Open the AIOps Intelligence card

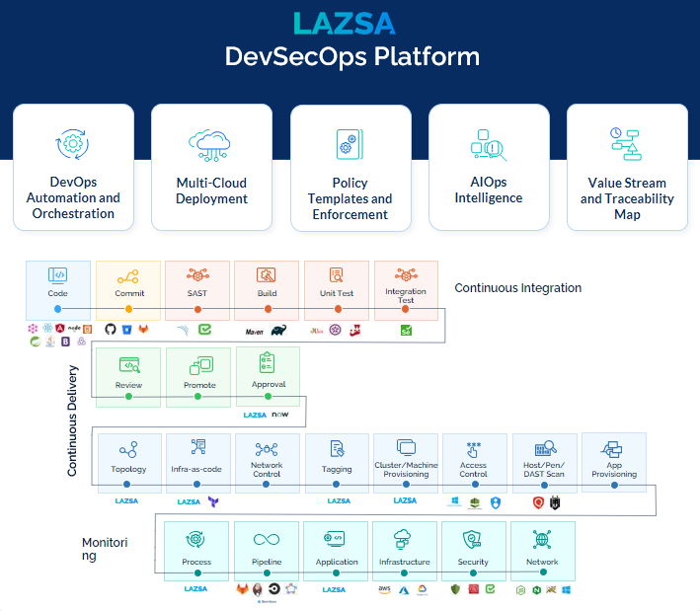(489, 168)
